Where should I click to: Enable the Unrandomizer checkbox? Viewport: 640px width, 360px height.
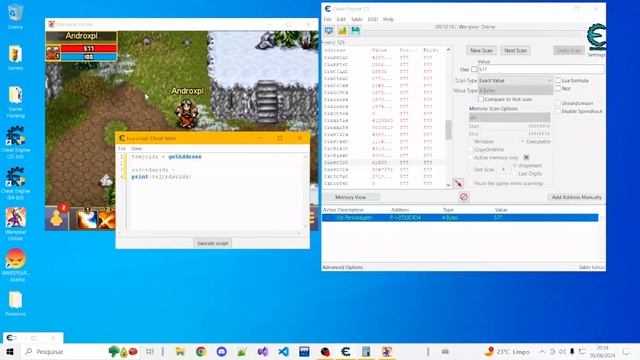pos(558,103)
